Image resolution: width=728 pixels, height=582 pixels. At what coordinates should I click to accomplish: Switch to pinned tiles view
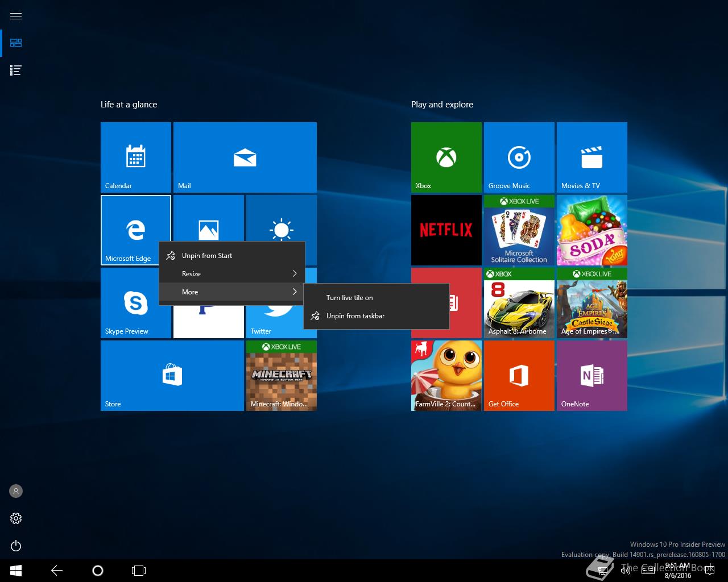pos(16,43)
